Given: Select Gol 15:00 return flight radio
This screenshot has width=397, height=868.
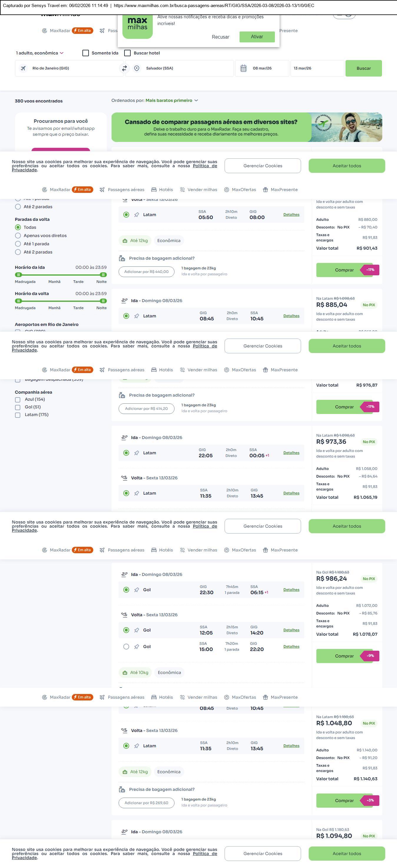Looking at the screenshot, I should pos(126,647).
